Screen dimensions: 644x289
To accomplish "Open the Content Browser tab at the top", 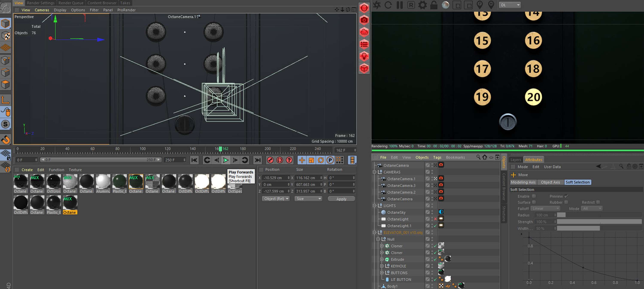I will tap(102, 3).
